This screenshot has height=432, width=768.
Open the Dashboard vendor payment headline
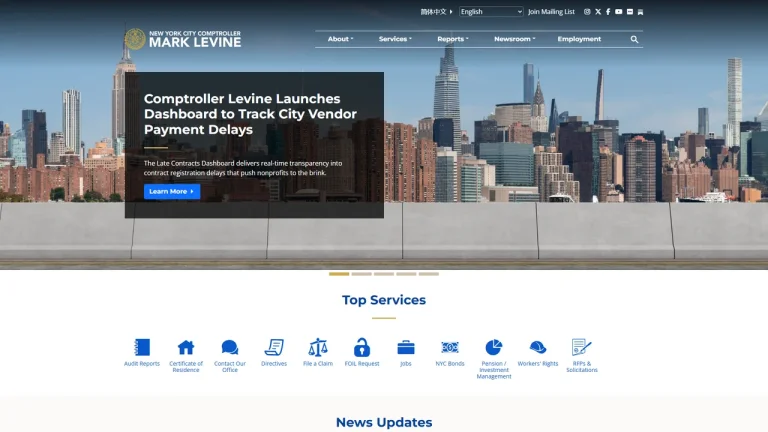coord(250,114)
